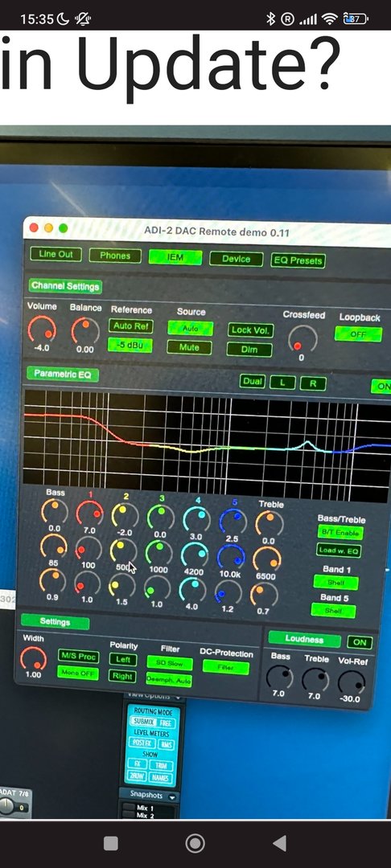Select SUBMIX routing mode in TotalMix
391x868 pixels.
click(x=143, y=723)
